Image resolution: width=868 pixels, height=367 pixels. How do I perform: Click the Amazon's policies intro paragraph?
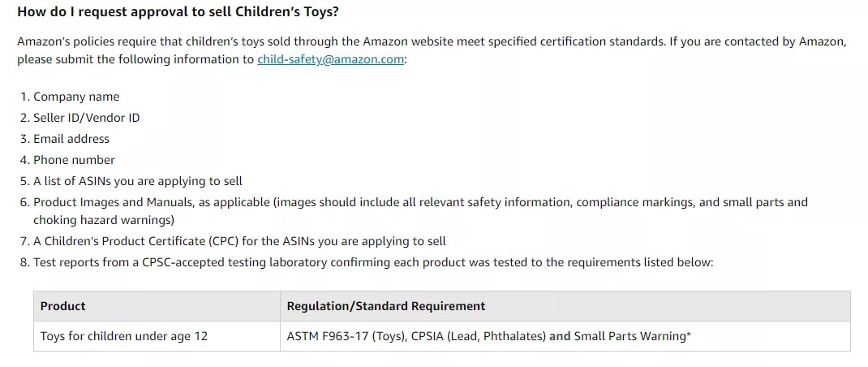pos(324,41)
